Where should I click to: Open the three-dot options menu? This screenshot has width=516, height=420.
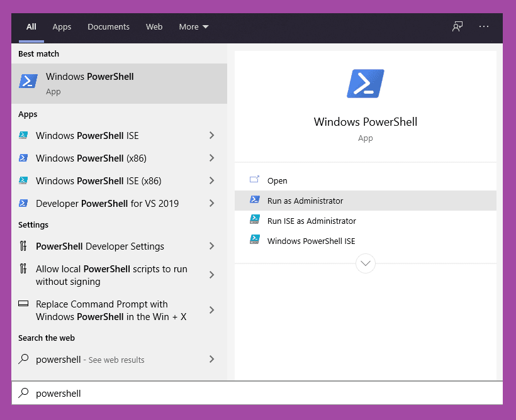(x=484, y=26)
